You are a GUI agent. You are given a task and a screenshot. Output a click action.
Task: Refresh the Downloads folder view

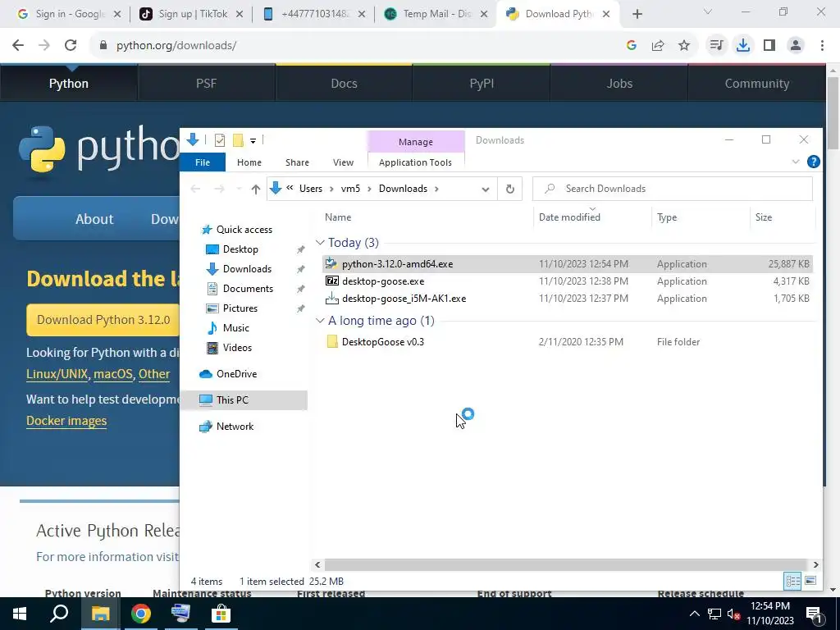tap(510, 189)
